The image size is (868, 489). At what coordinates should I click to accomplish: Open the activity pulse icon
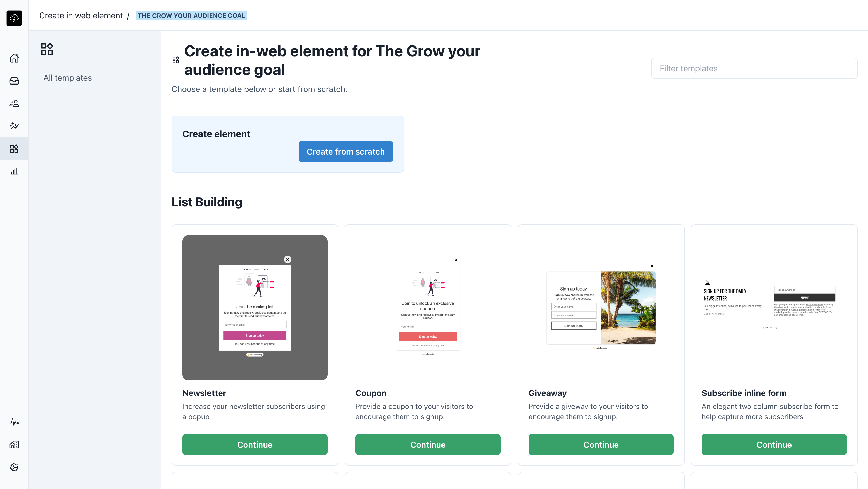coord(14,422)
